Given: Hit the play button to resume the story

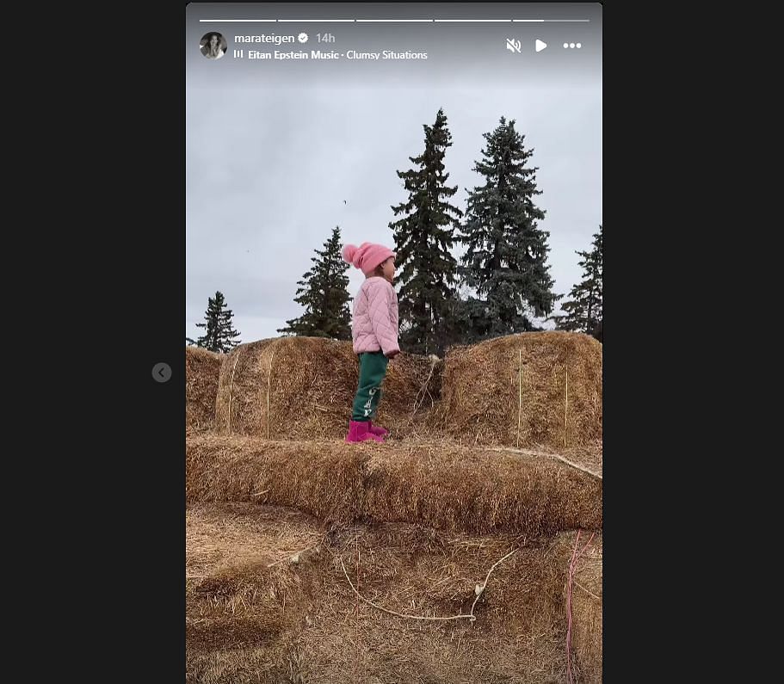Looking at the screenshot, I should click(x=541, y=46).
